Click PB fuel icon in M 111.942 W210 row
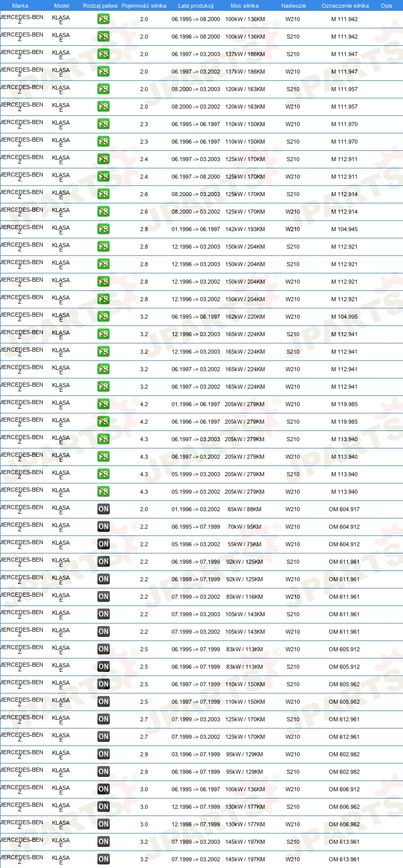Image resolution: width=403 pixels, height=868 pixels. tap(103, 19)
